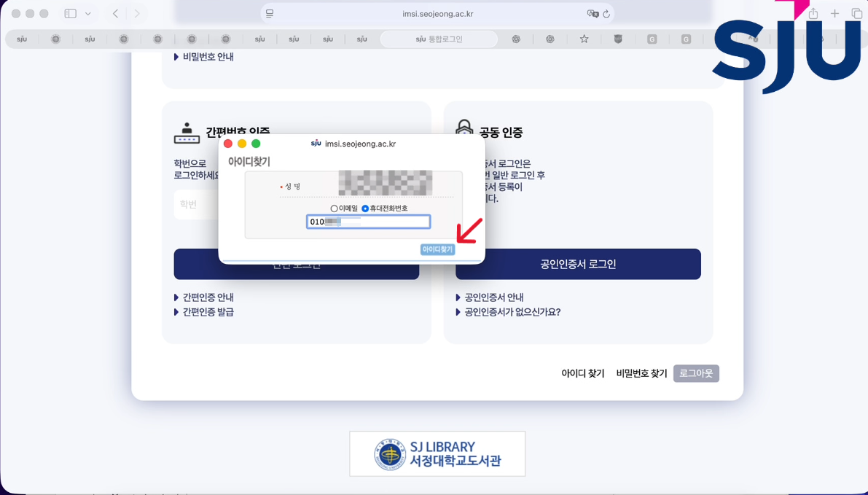868x495 pixels.
Task: Show the tab overview icon
Action: 857,14
